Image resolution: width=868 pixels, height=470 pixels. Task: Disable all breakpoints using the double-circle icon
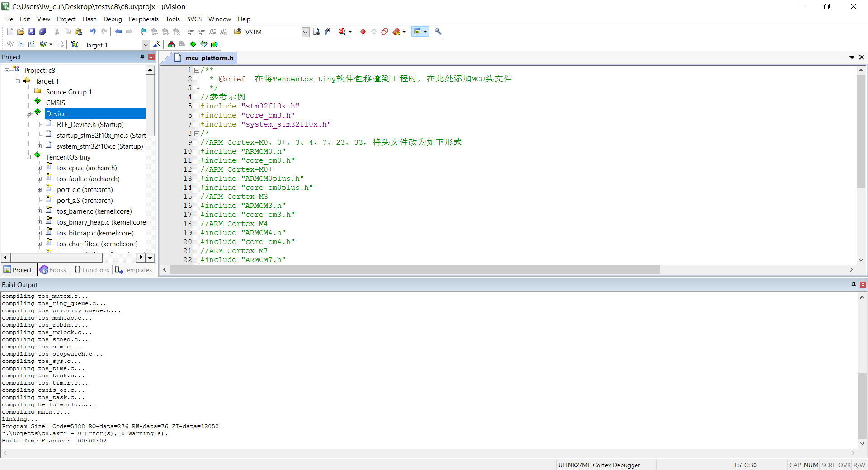385,32
